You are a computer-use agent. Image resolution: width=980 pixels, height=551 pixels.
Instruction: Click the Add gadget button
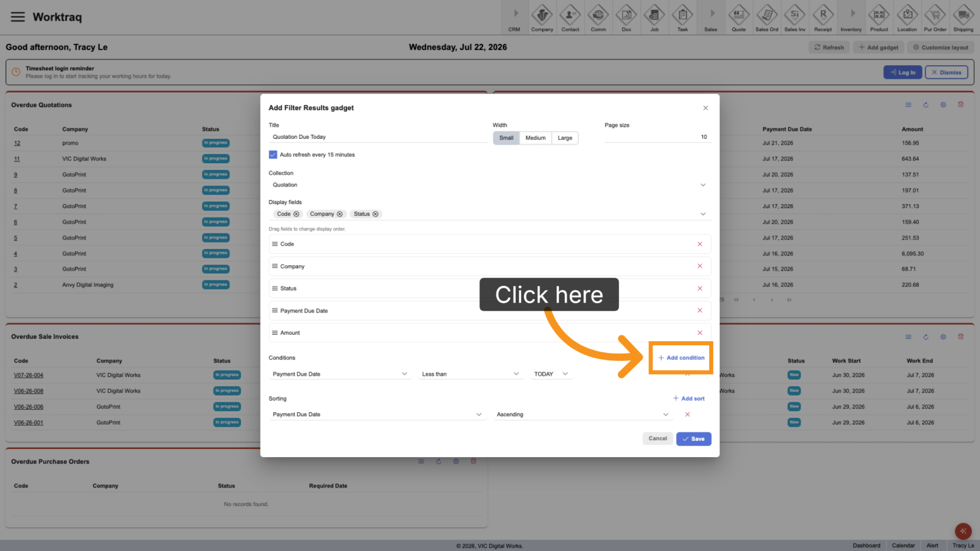(x=878, y=47)
